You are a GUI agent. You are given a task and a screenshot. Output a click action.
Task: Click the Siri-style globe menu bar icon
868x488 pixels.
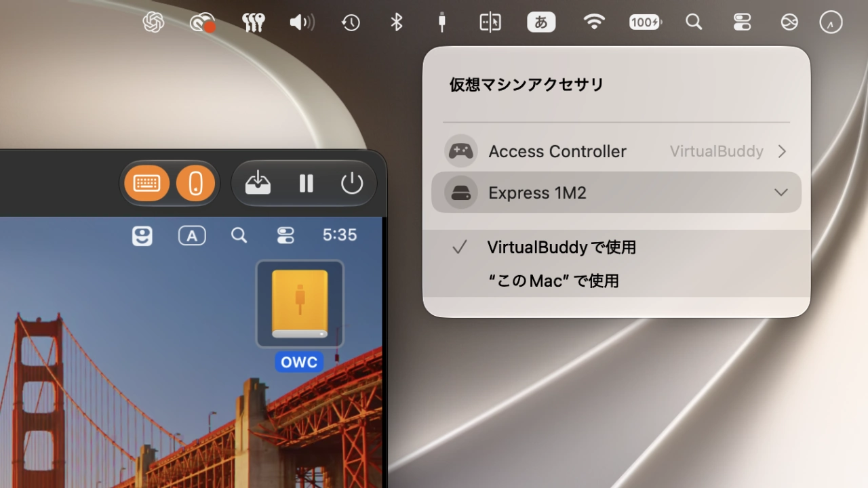[x=789, y=22]
